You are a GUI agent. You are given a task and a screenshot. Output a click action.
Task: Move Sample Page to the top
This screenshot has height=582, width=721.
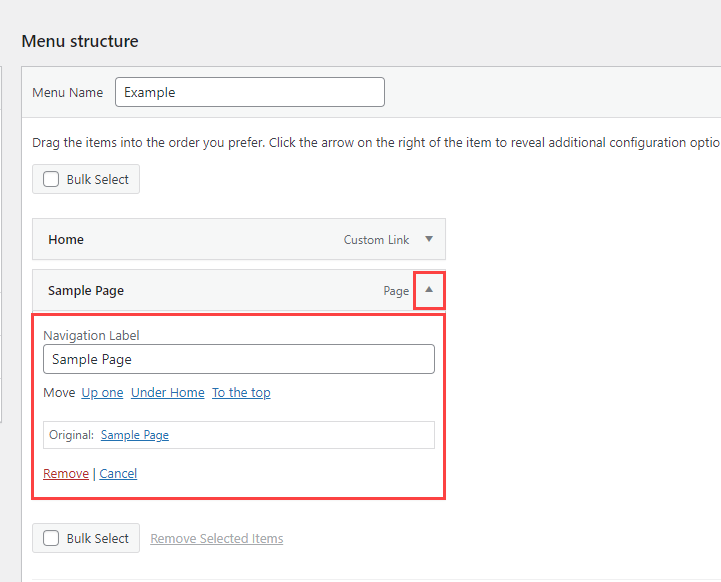tap(241, 393)
